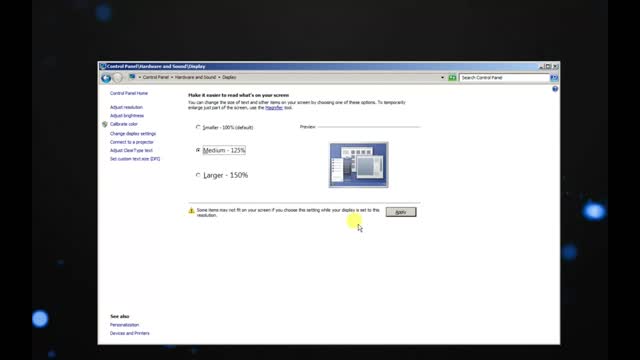This screenshot has height=360, width=640.
Task: Open Help via the blue question mark
Action: click(x=555, y=89)
